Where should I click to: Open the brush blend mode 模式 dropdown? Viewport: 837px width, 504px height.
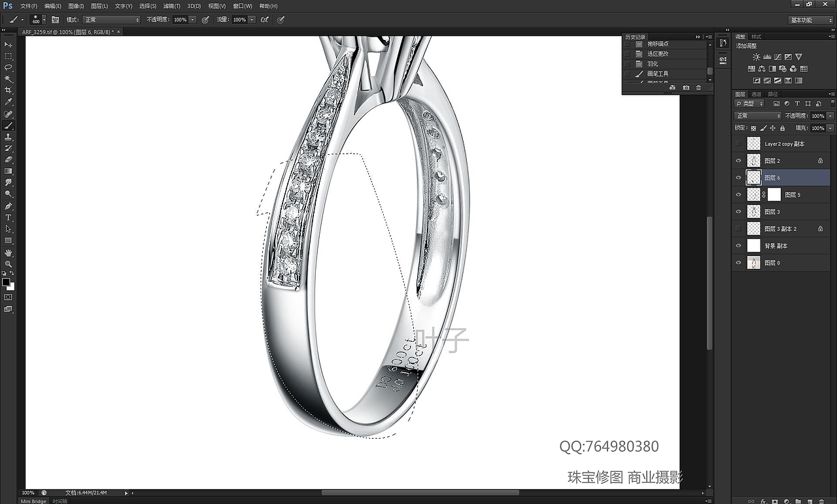[111, 20]
